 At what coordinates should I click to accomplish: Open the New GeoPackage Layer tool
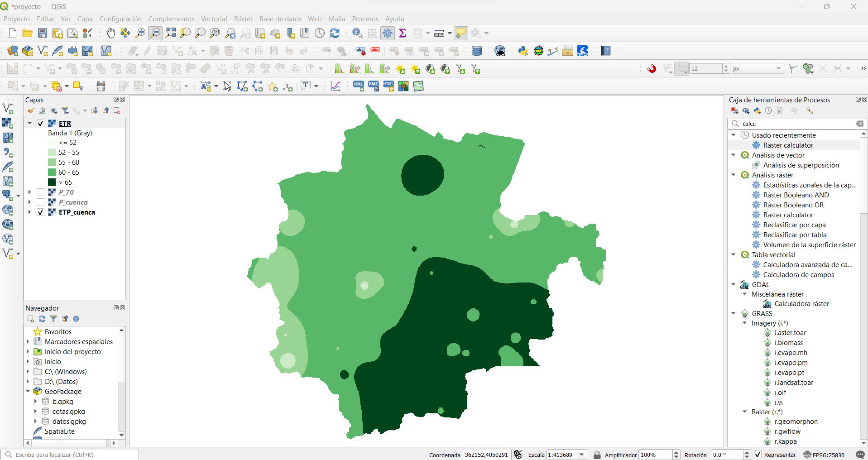point(27,51)
